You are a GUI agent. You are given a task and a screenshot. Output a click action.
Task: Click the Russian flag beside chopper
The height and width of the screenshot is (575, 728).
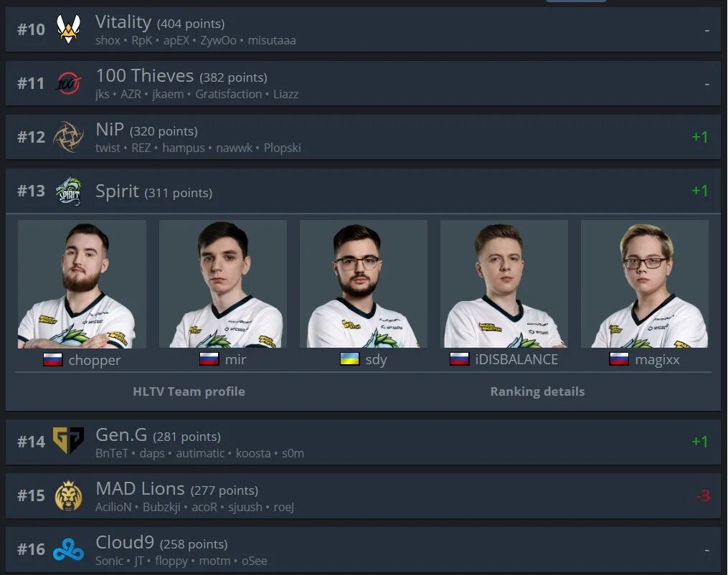coord(52,359)
